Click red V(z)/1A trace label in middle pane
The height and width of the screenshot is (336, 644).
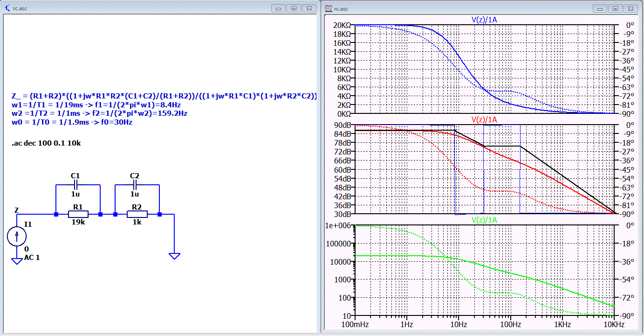click(x=485, y=119)
